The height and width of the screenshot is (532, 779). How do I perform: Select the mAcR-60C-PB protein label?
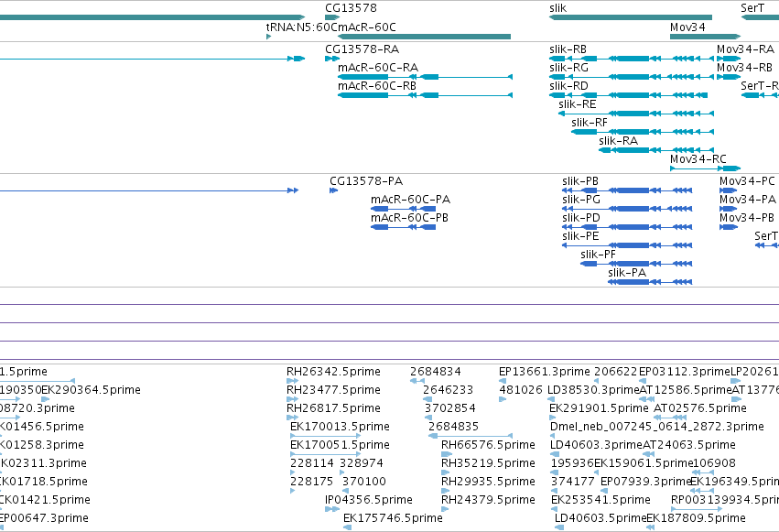(409, 218)
